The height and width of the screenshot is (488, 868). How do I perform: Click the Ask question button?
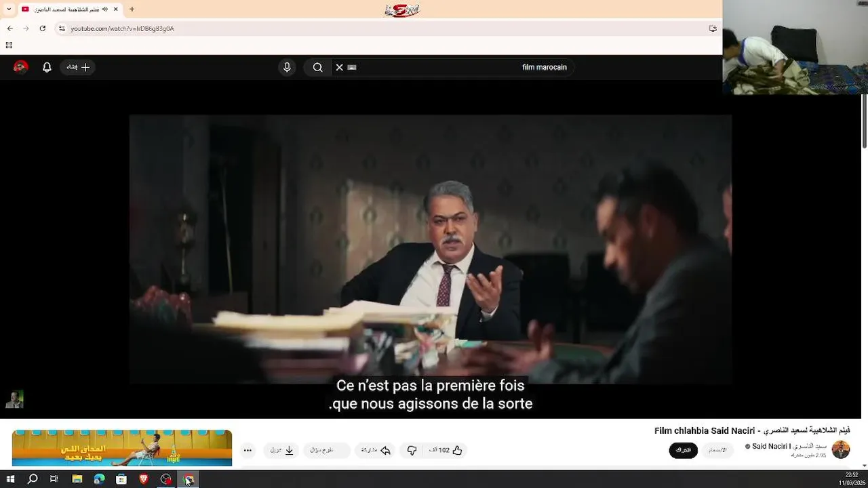328,450
